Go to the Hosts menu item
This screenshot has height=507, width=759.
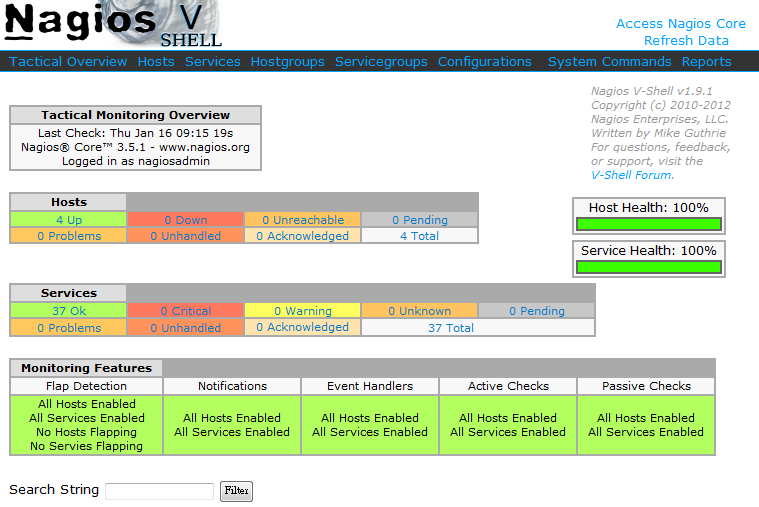[x=156, y=61]
